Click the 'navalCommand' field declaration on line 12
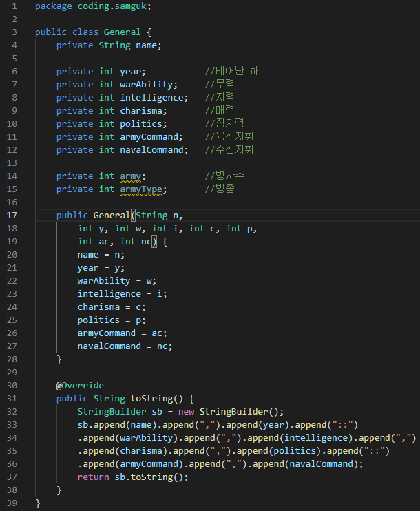The width and height of the screenshot is (420, 511). click(151, 150)
